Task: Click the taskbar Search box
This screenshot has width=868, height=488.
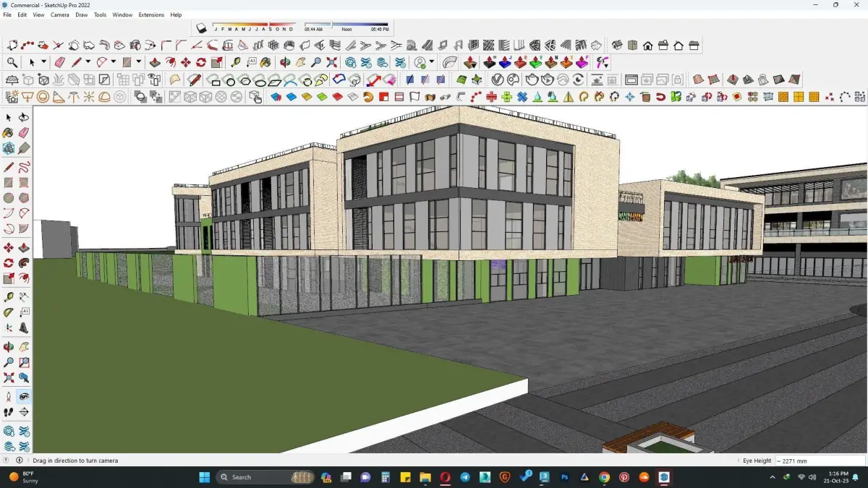Action: (265, 477)
